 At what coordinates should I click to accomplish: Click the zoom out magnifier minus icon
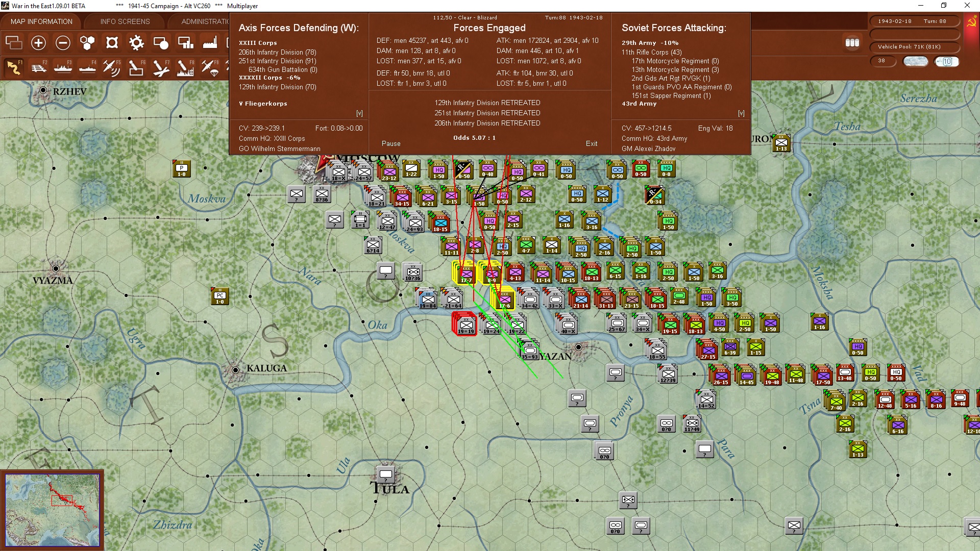pos(63,43)
